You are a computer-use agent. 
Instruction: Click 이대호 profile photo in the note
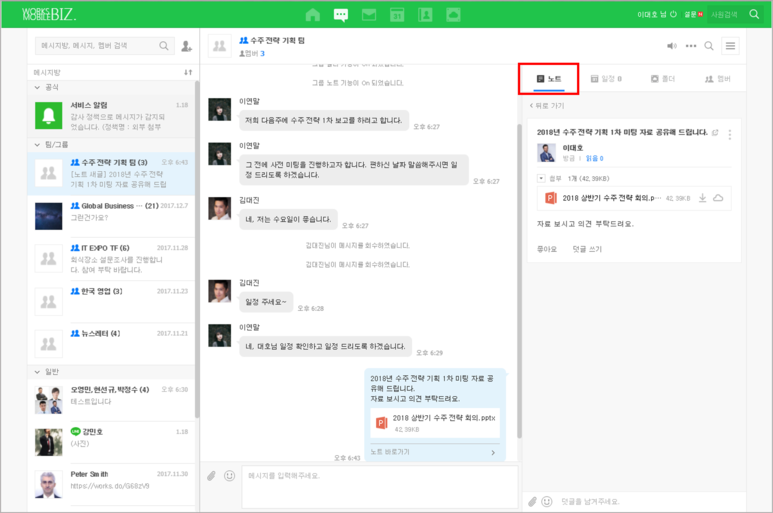tap(546, 153)
